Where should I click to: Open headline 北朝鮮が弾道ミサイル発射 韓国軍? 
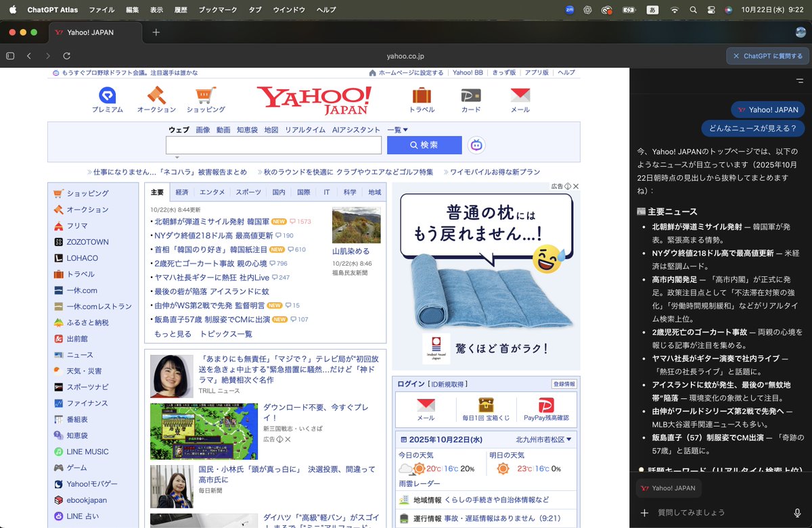[212, 221]
